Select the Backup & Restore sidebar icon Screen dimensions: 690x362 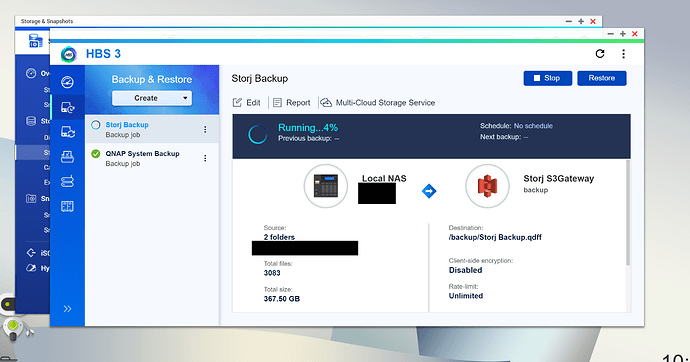point(67,107)
